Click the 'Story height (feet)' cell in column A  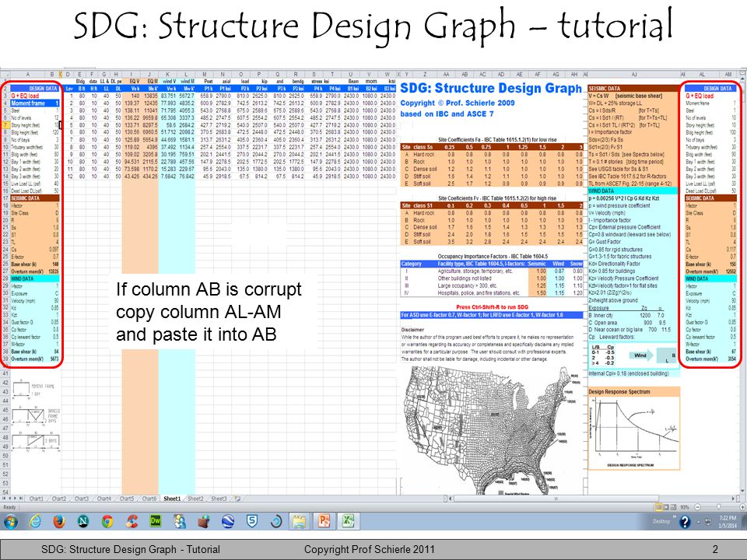click(x=27, y=125)
